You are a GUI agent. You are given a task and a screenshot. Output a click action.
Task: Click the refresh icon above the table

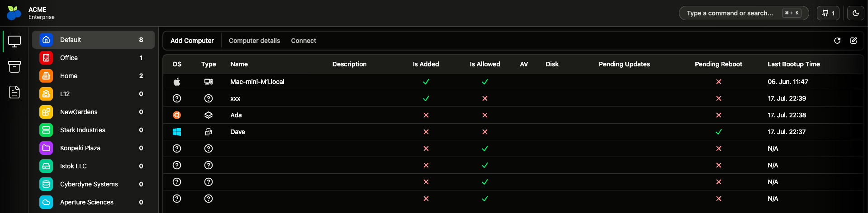(x=837, y=41)
